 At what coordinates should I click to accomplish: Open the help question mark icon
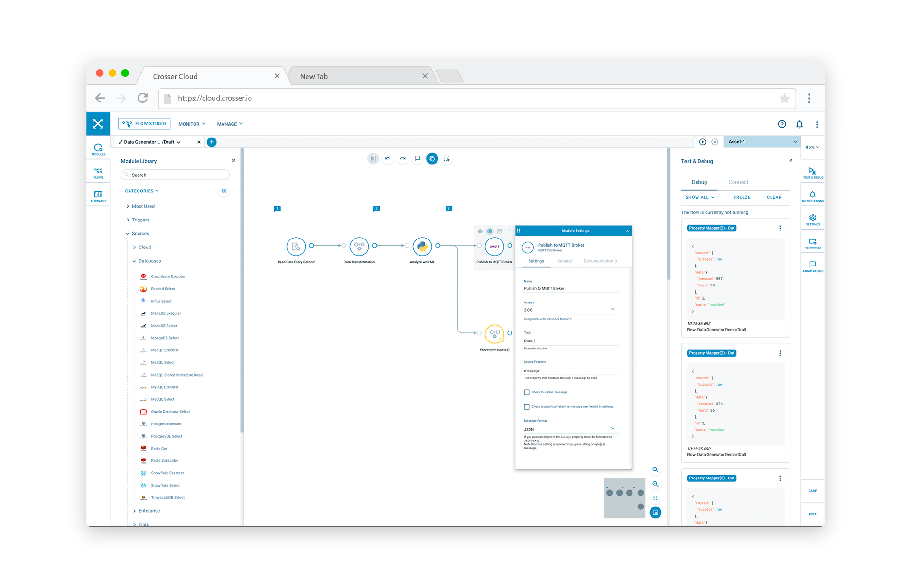coord(782,124)
